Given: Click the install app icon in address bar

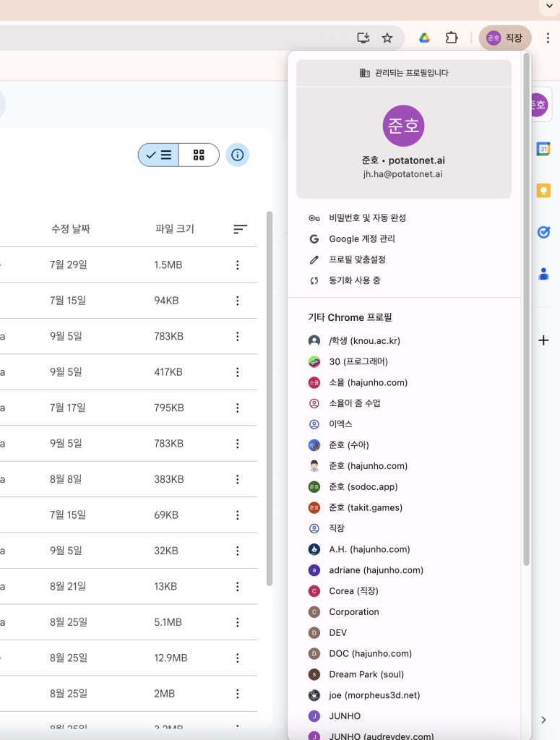Looking at the screenshot, I should click(363, 38).
